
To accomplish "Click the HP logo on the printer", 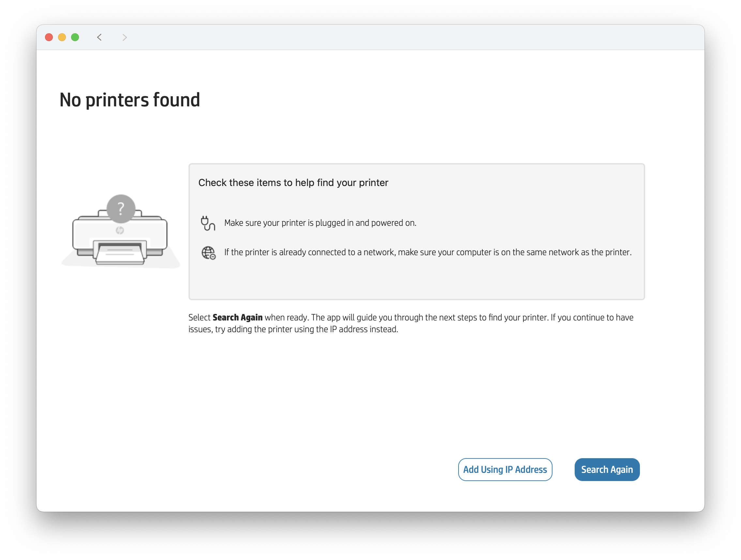I will pyautogui.click(x=120, y=230).
